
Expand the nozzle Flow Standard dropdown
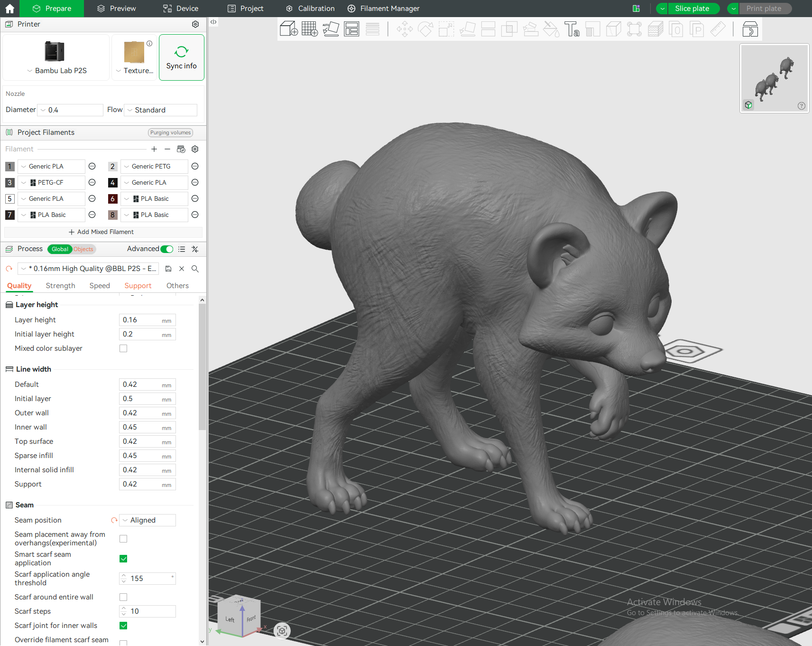161,110
